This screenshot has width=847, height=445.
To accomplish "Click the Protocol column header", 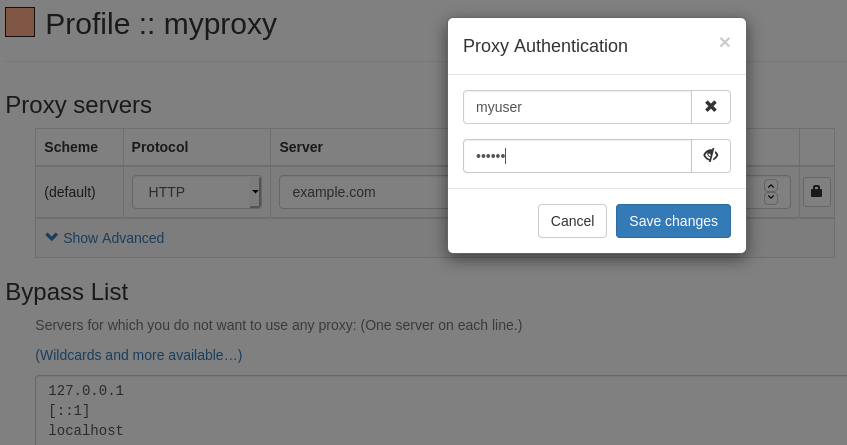I will pyautogui.click(x=160, y=147).
